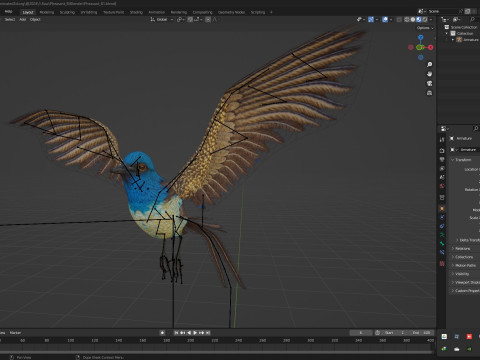The height and width of the screenshot is (360, 480).
Task: Switch viewport to rendered shading
Action: click(x=425, y=20)
